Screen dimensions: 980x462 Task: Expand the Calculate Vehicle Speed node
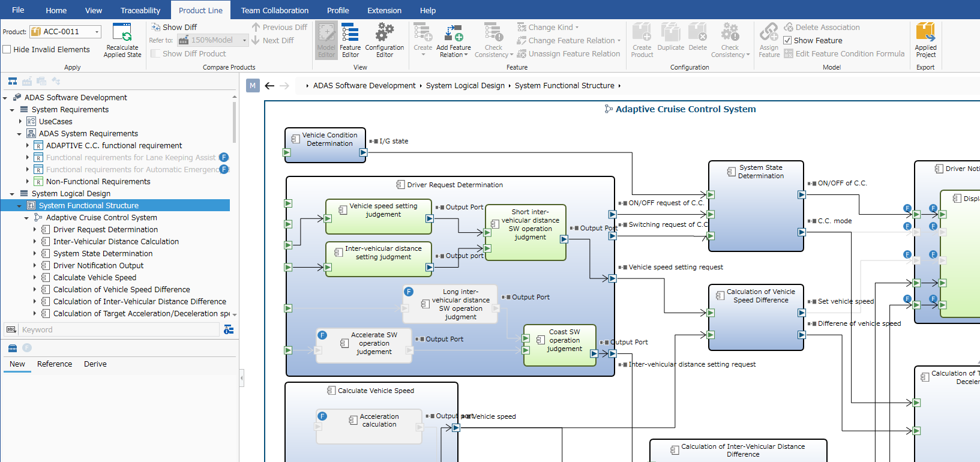tap(34, 277)
